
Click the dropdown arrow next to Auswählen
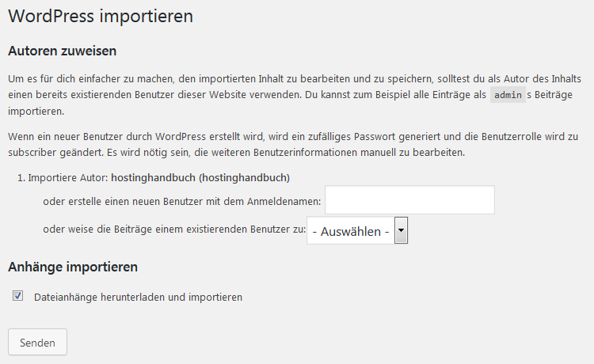tap(401, 230)
